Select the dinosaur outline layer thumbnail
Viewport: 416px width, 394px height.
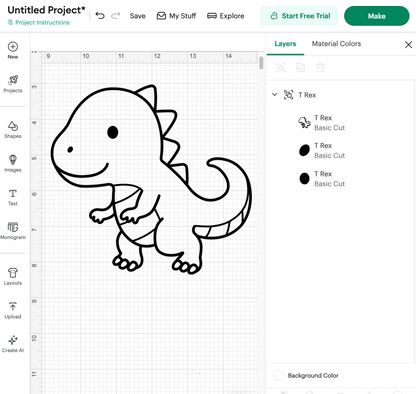(x=304, y=123)
